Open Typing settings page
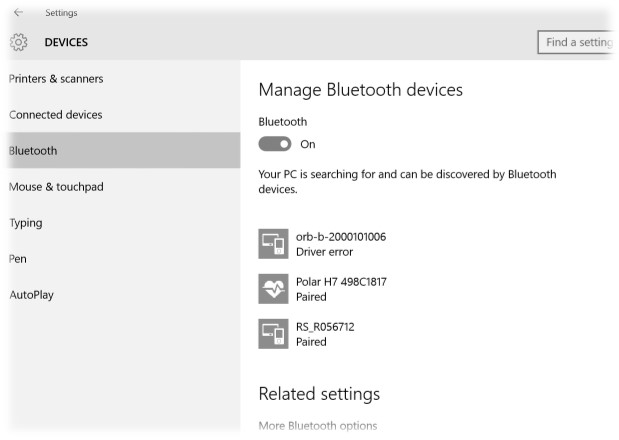This screenshot has width=619, height=440. pyautogui.click(x=25, y=223)
